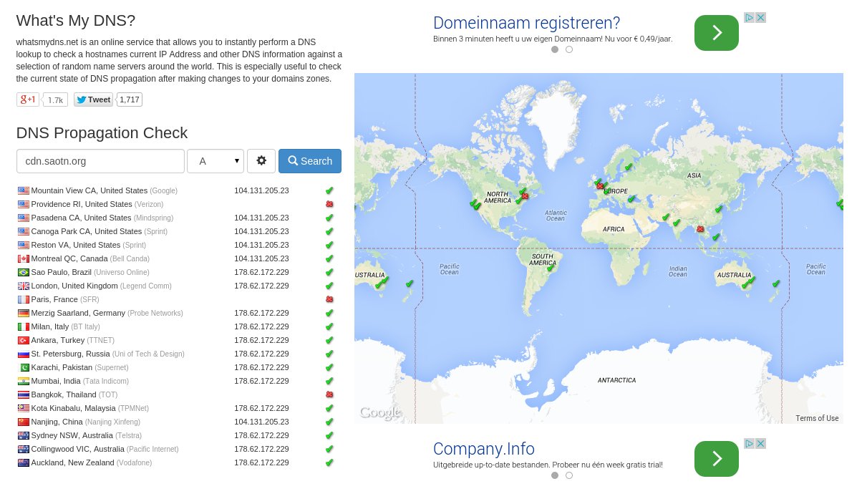Click the cdn.saotn.org hostname input field

[x=100, y=161]
